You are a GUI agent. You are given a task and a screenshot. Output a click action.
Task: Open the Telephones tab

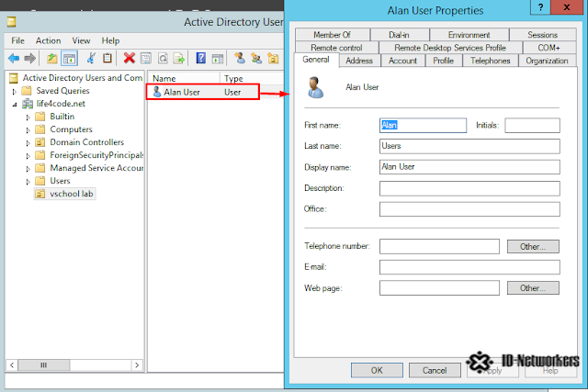click(490, 61)
